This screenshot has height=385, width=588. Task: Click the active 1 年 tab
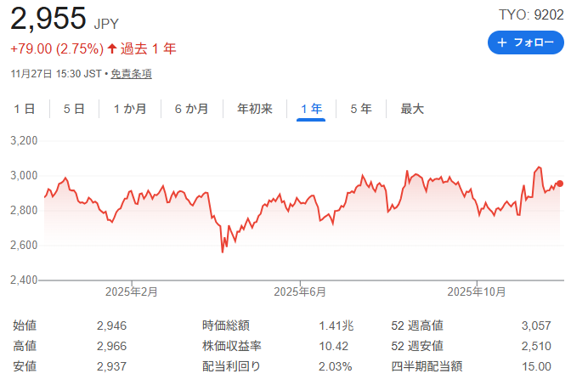click(311, 109)
